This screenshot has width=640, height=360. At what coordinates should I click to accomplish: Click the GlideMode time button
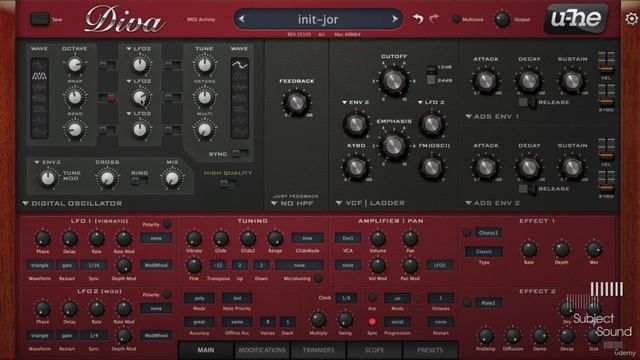(307, 238)
